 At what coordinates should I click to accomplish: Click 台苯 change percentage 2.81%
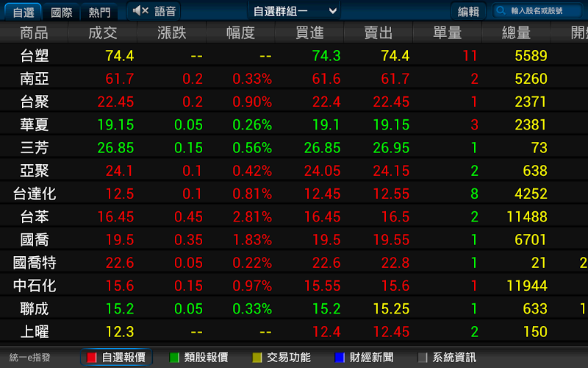(252, 216)
